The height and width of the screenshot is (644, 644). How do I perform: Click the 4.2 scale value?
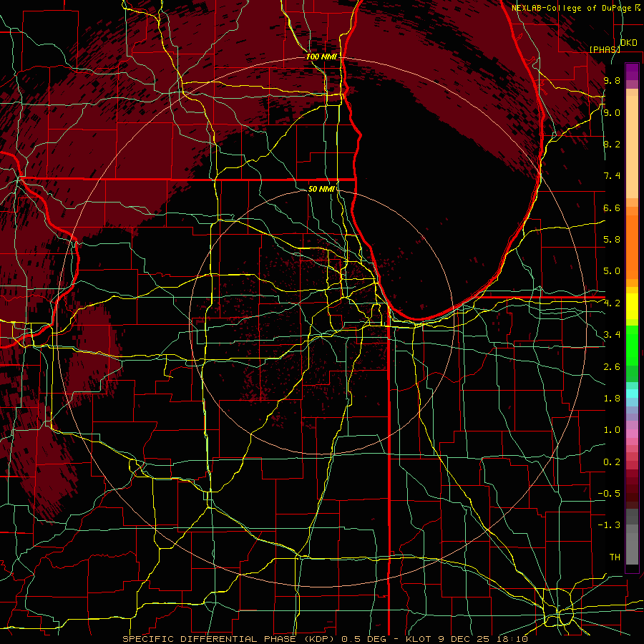click(612, 303)
